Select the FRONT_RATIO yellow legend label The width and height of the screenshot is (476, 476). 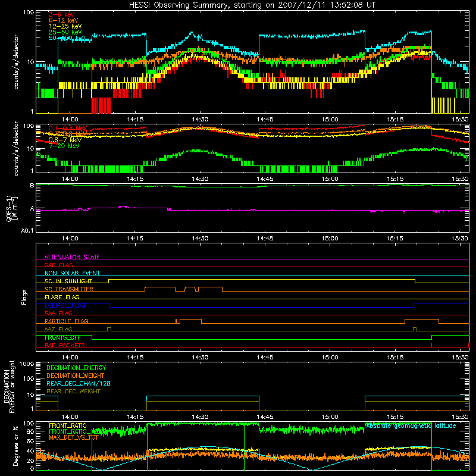tap(68, 425)
